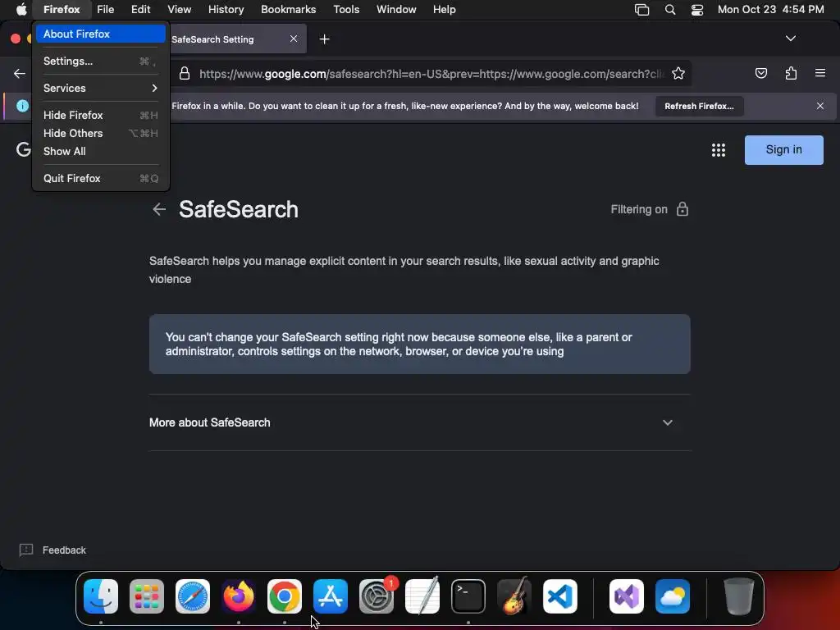The height and width of the screenshot is (630, 840).
Task: Click the Filtering on lock icon
Action: [682, 209]
